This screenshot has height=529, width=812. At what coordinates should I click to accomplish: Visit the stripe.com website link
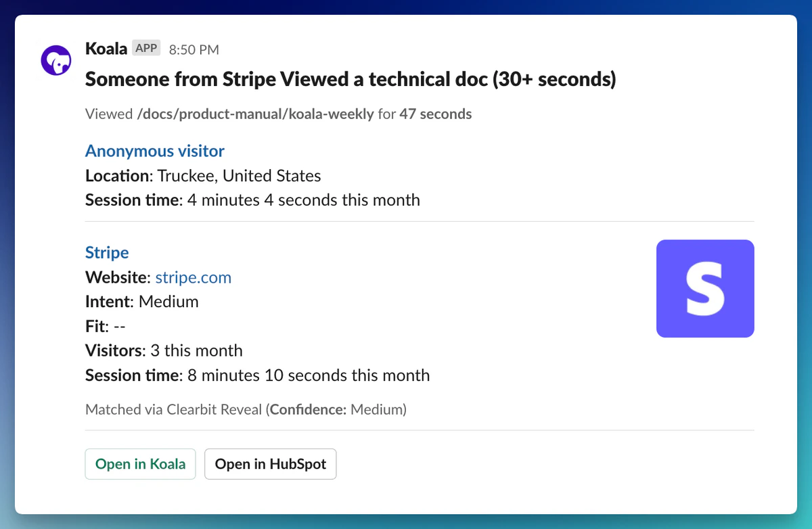[x=194, y=277]
